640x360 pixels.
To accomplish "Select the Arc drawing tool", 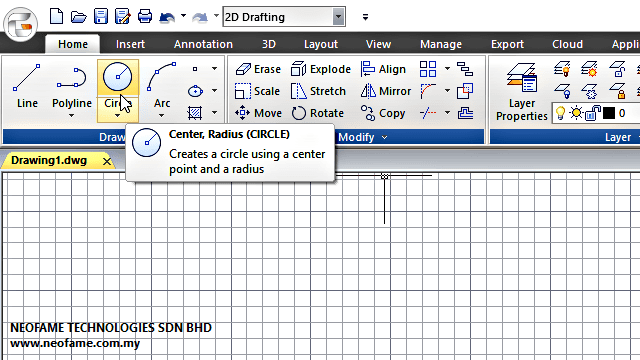I will (162, 85).
